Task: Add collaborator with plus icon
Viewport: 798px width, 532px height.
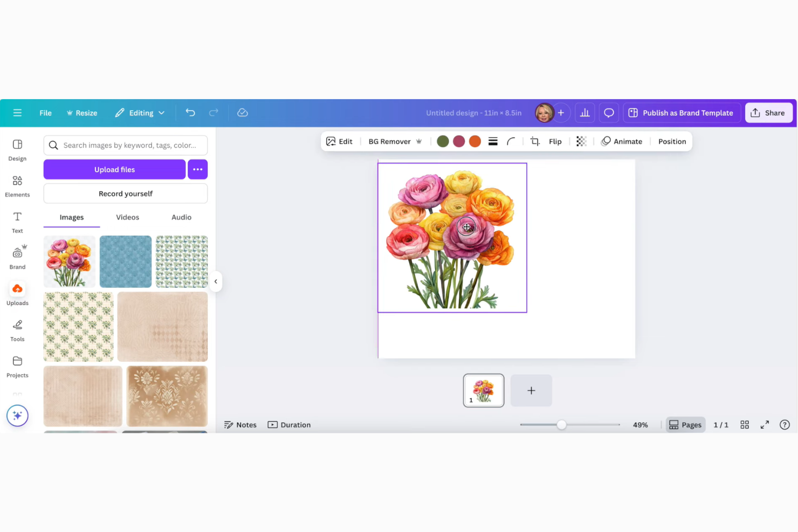Action: [x=561, y=113]
